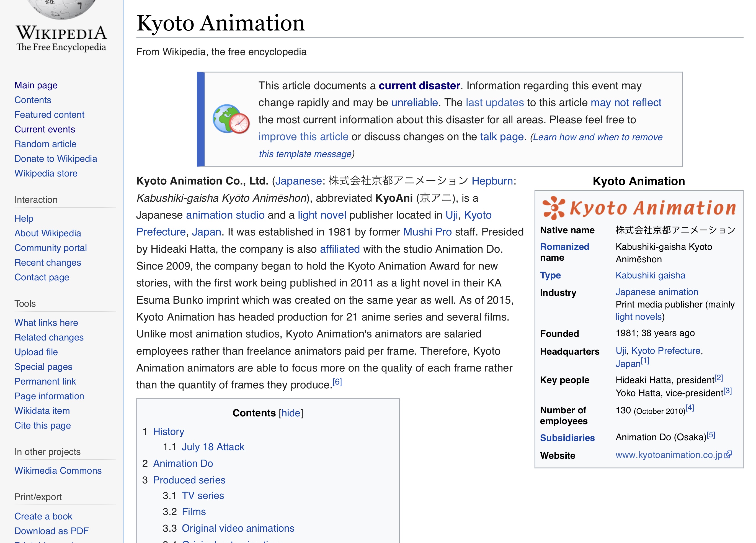View Recent changes
Viewport: 756px width, 543px height.
(48, 262)
